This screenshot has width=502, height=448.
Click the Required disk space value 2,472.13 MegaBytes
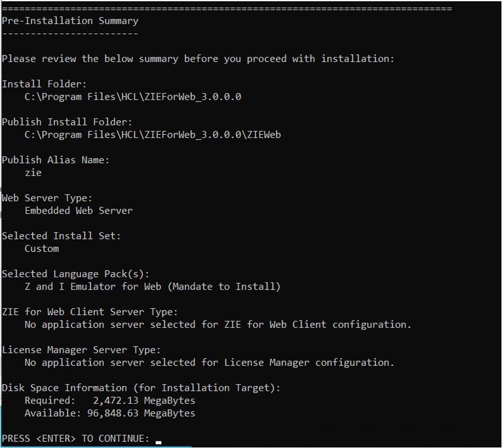click(144, 400)
